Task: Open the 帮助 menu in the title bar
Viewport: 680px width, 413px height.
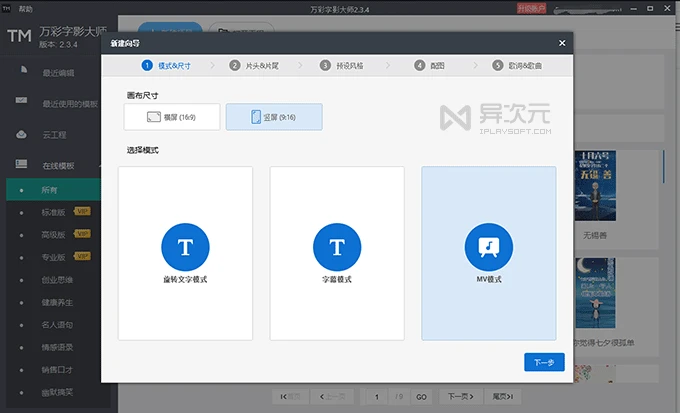Action: point(26,9)
